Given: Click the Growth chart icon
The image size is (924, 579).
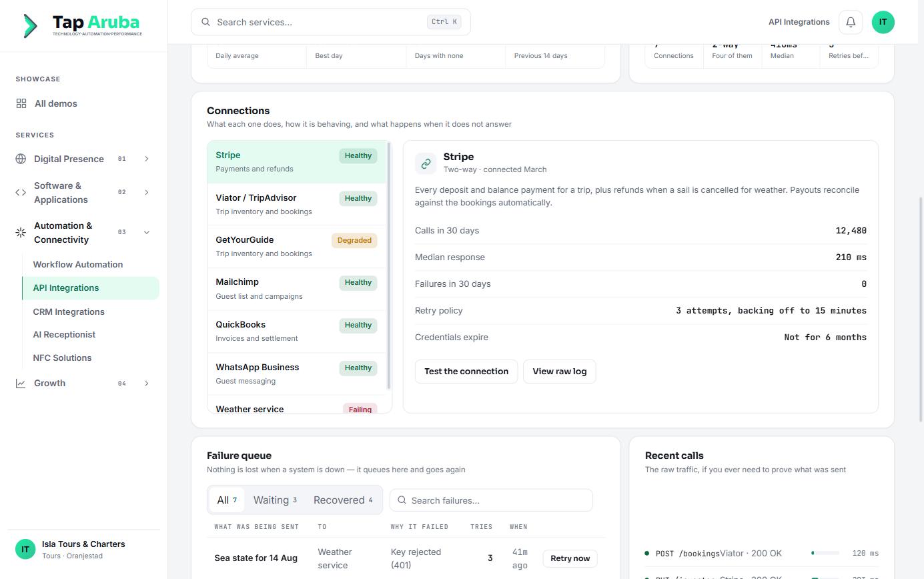Looking at the screenshot, I should (21, 384).
